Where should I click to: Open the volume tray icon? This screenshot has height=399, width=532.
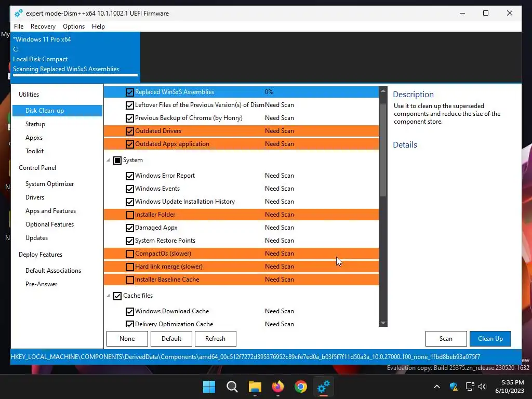pos(482,387)
